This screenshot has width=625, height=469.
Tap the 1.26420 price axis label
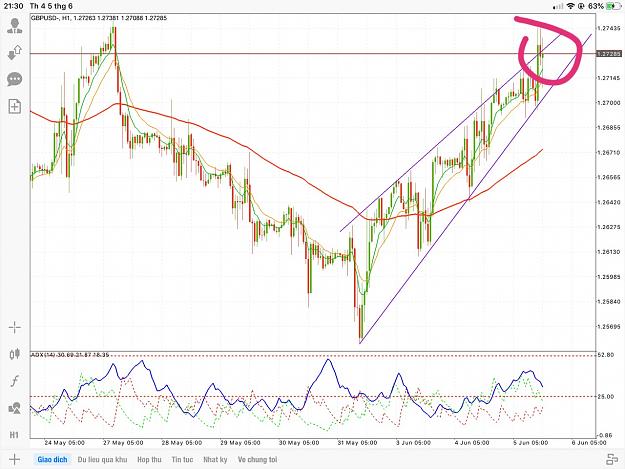click(609, 202)
